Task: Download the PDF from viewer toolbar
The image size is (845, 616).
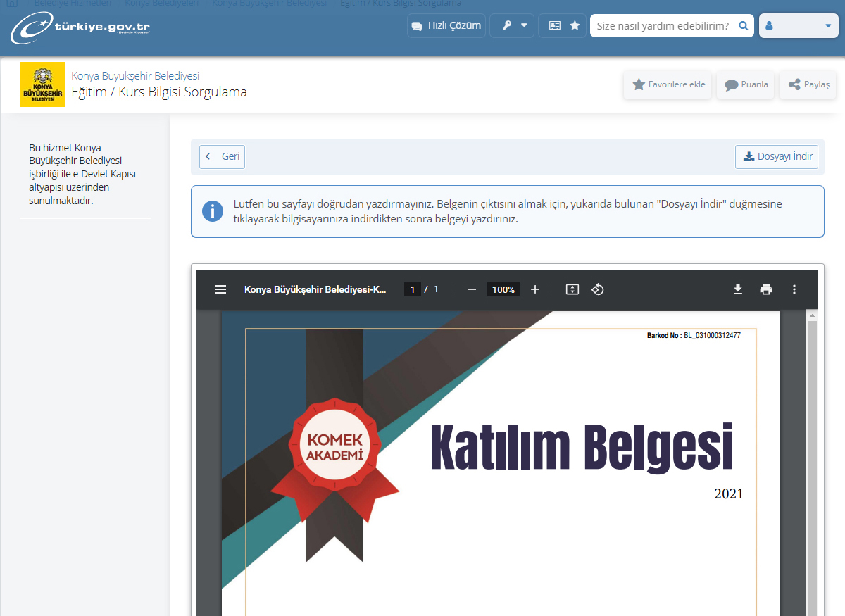Action: 738,289
